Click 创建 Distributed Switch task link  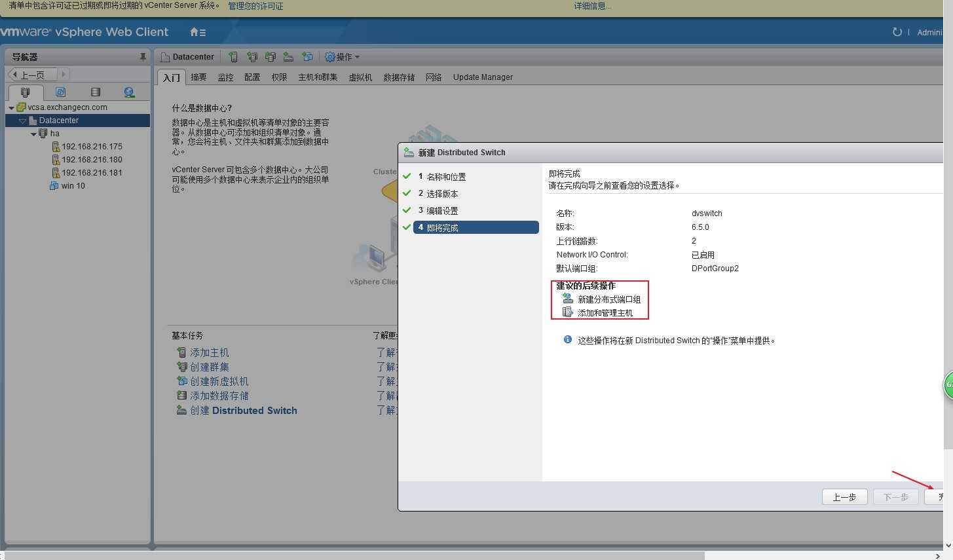coord(244,411)
